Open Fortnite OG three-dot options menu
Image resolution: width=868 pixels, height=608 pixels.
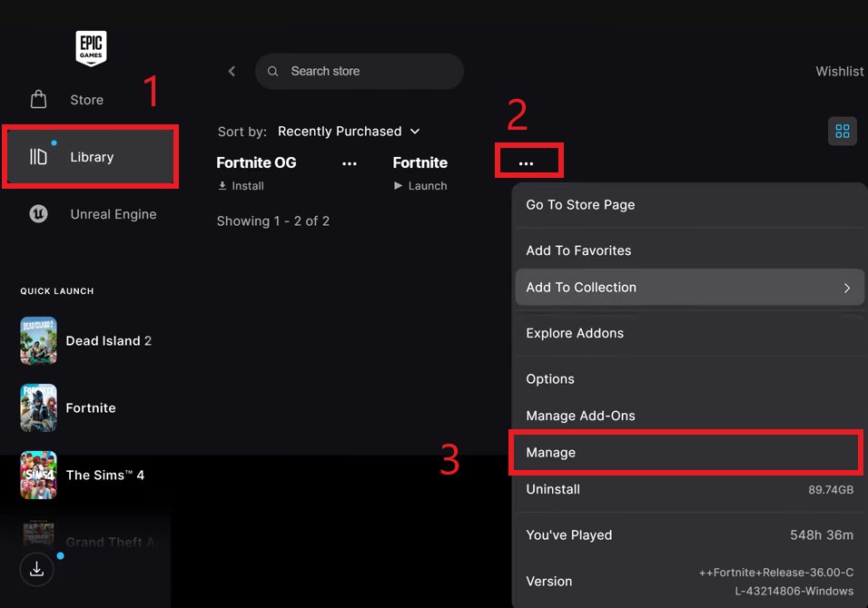[x=350, y=163]
